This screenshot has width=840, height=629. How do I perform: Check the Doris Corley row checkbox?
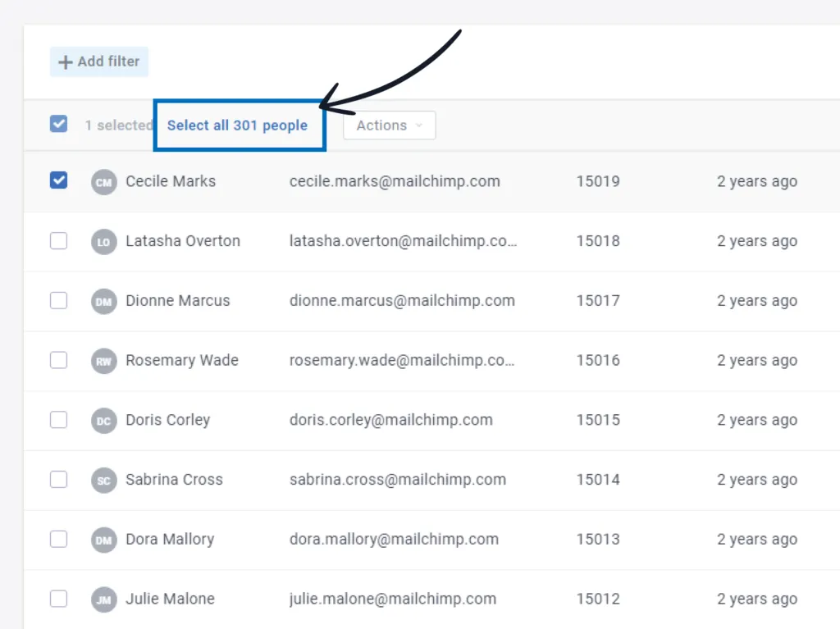pos(59,419)
